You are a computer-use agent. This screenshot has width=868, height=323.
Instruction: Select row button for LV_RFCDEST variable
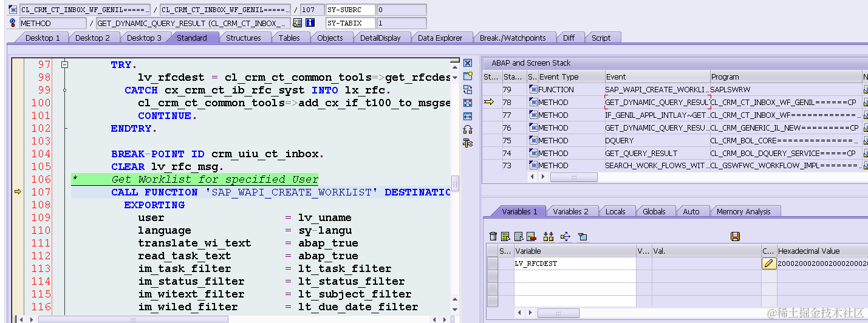[x=493, y=263]
